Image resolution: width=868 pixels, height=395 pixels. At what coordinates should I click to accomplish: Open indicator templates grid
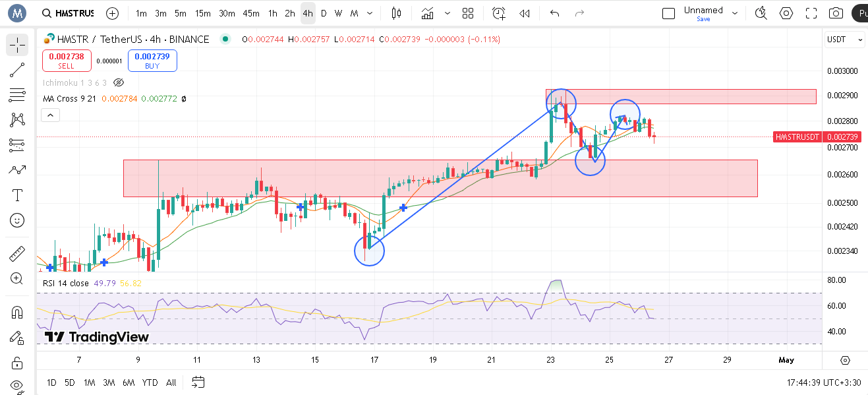pos(468,13)
